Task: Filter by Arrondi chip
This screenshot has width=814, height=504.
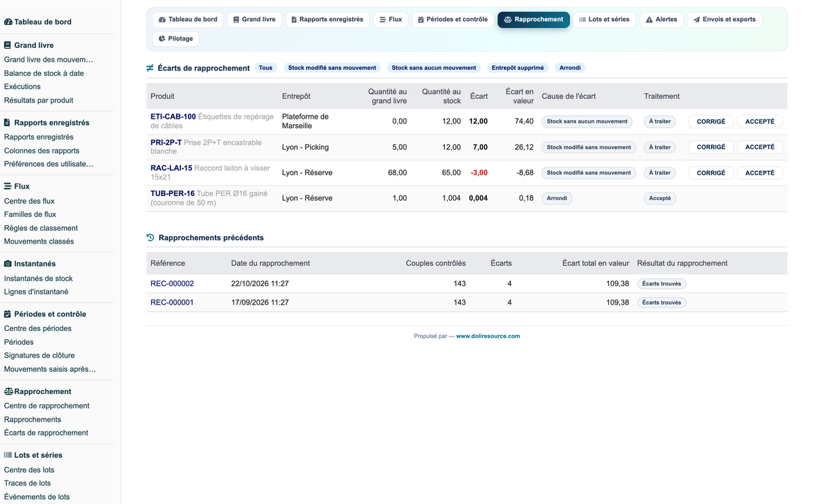Action: click(x=570, y=68)
